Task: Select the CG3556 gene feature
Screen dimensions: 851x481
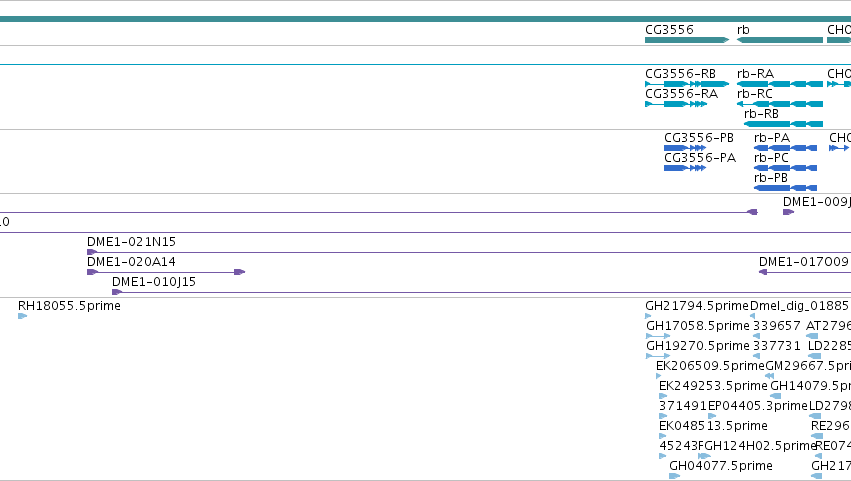Action: [687, 40]
